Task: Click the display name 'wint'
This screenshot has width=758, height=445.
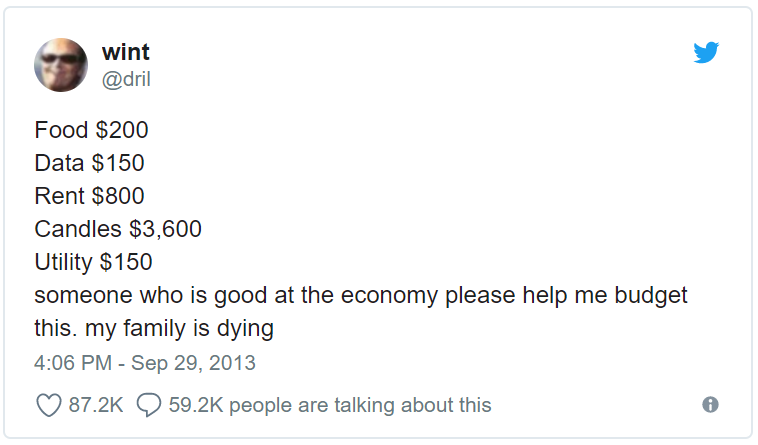Action: point(126,52)
